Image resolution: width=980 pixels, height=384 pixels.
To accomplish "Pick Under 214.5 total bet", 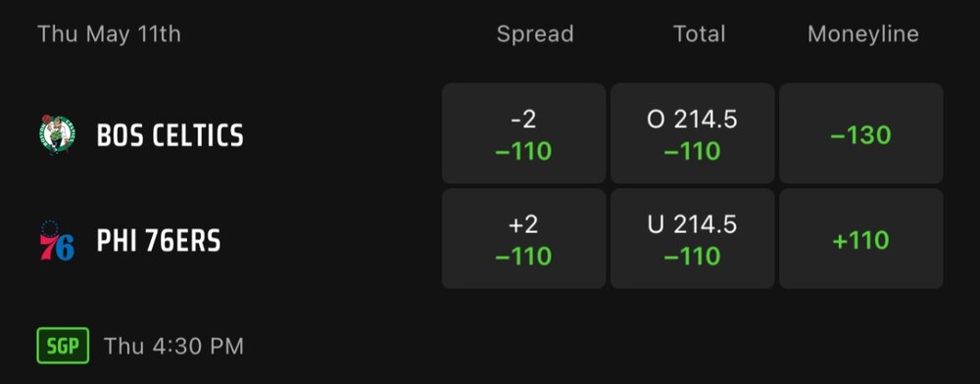I will (x=693, y=239).
